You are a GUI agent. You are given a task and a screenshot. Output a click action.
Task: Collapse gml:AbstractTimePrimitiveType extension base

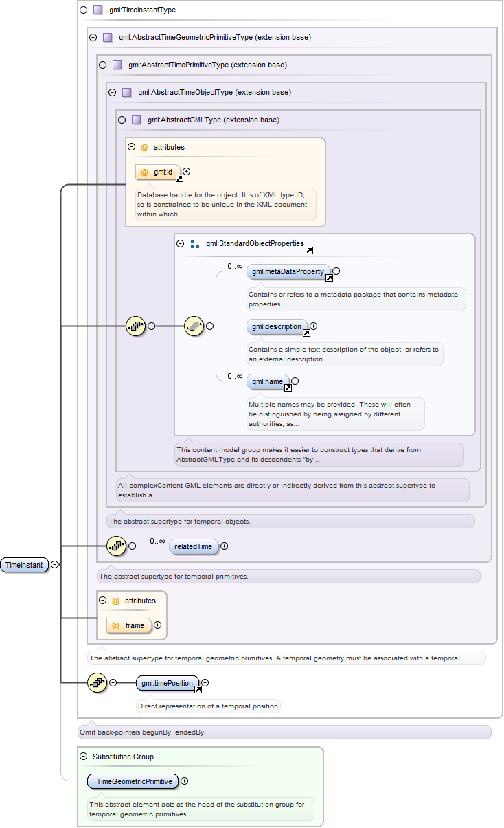click(102, 65)
